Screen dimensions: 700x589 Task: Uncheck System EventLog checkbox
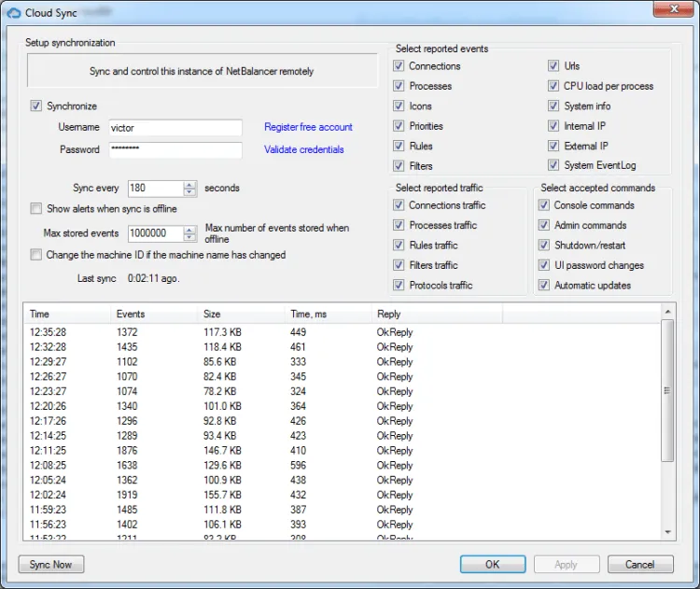(x=553, y=165)
